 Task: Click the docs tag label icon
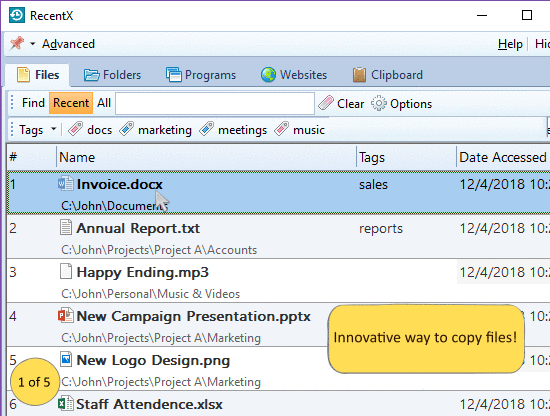click(75, 129)
